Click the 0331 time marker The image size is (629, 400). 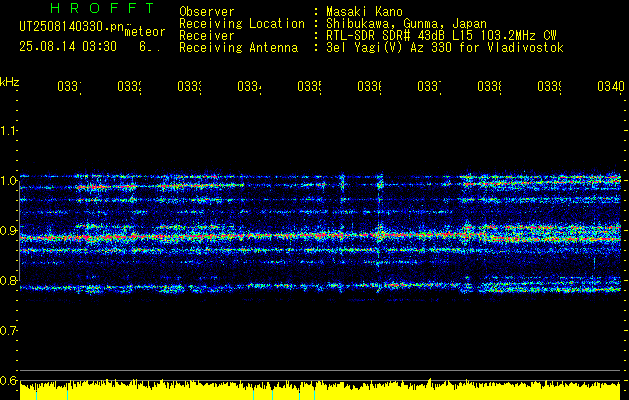pyautogui.click(x=69, y=86)
